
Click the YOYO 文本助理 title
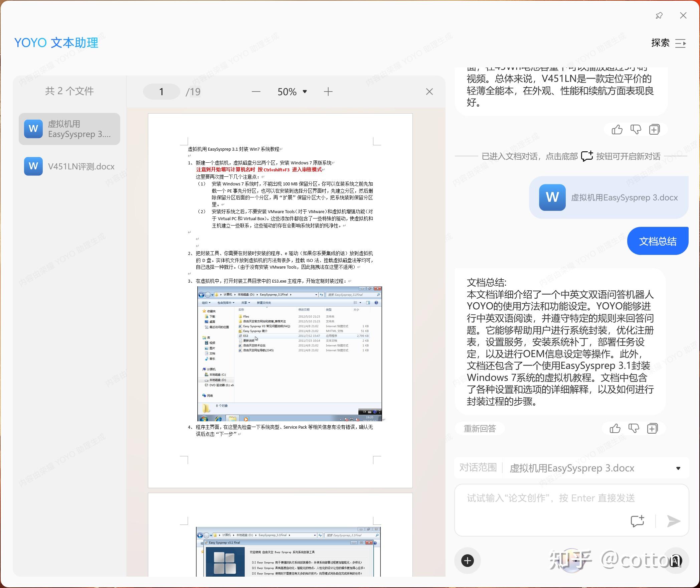pos(56,43)
